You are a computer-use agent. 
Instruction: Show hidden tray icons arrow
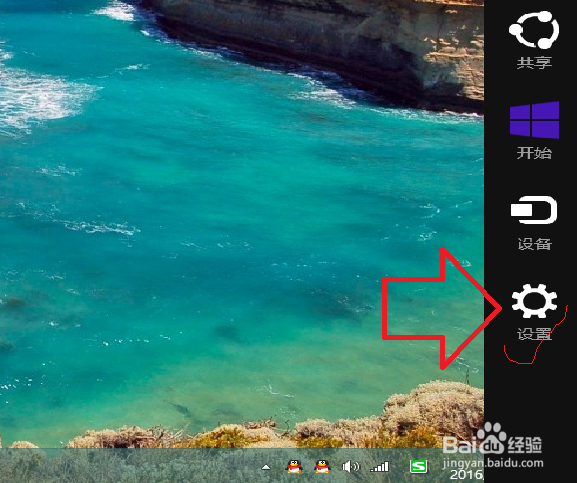pyautogui.click(x=266, y=468)
